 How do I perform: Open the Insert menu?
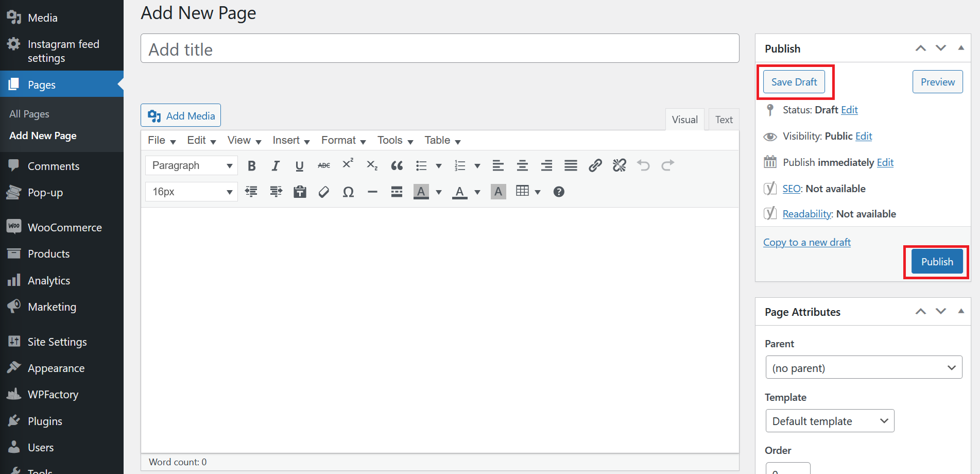tap(291, 140)
